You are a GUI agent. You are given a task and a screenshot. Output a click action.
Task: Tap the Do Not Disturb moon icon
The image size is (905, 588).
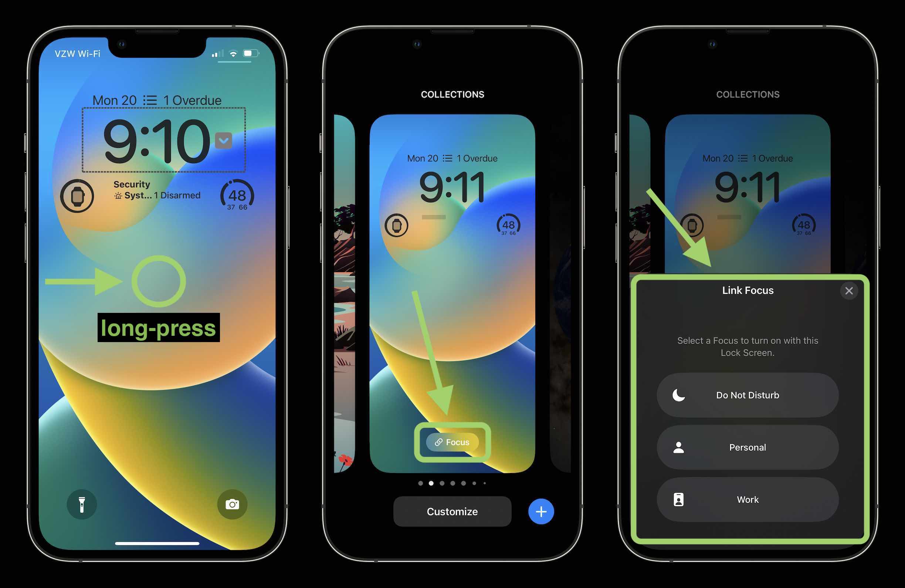(x=679, y=395)
